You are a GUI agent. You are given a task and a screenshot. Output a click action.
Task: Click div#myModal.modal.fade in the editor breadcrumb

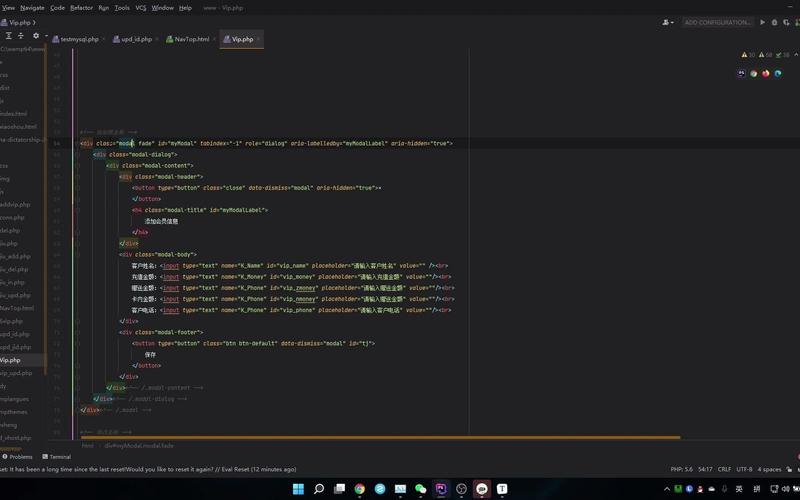139,445
